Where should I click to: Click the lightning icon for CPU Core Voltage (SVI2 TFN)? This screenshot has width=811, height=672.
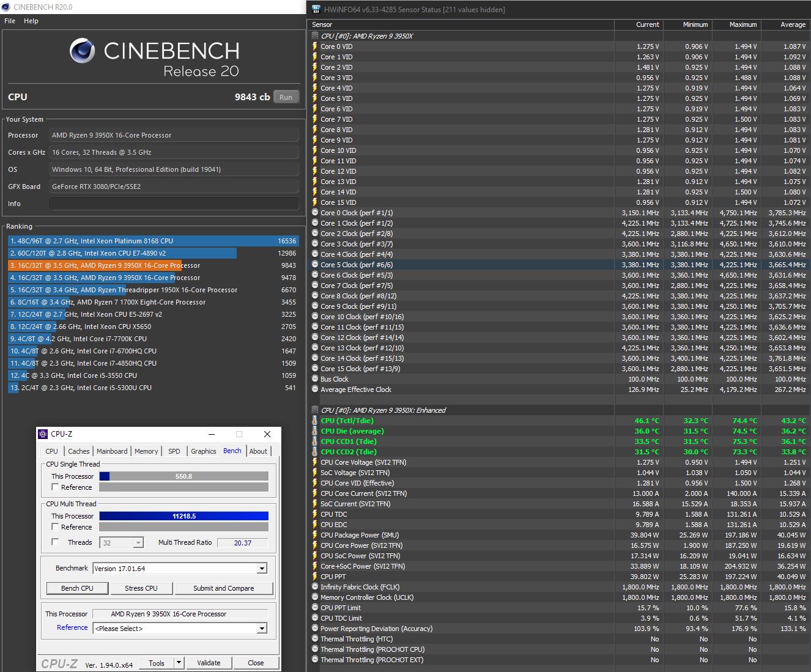pyautogui.click(x=315, y=462)
